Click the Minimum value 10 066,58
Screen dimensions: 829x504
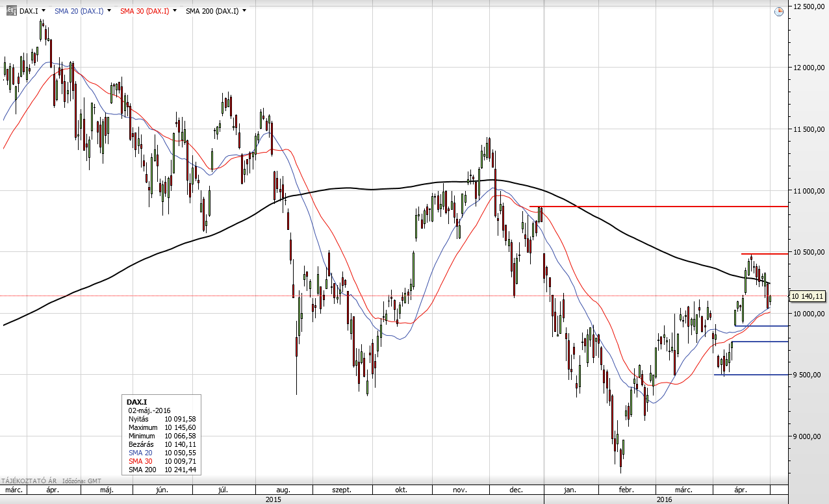point(180,436)
